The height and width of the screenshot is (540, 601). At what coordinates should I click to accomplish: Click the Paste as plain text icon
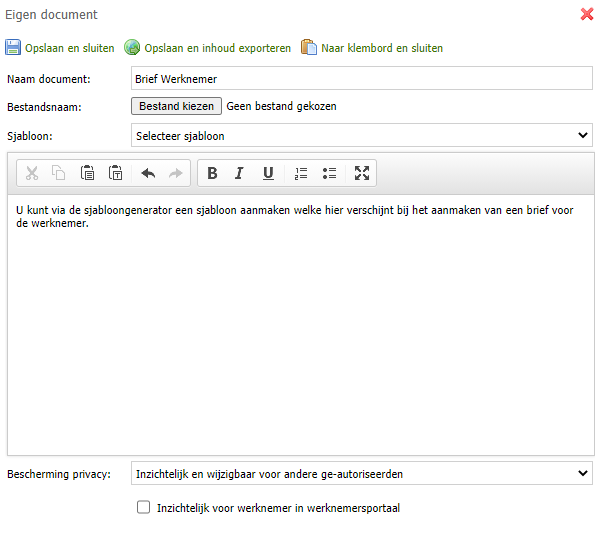click(x=115, y=173)
